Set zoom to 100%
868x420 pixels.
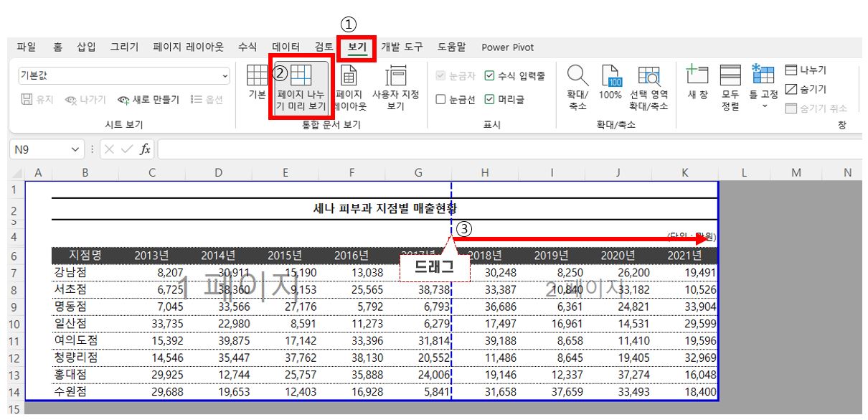click(610, 83)
